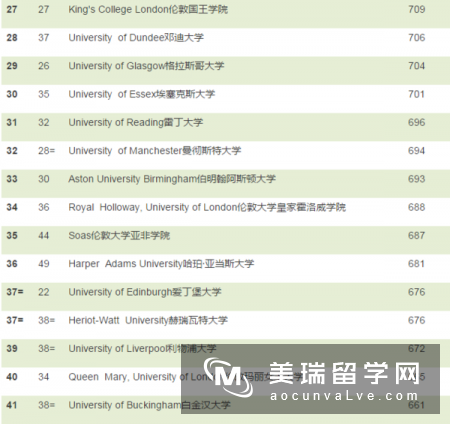Click the Soas name cell
Screen dimensions: 450x424
119,236
